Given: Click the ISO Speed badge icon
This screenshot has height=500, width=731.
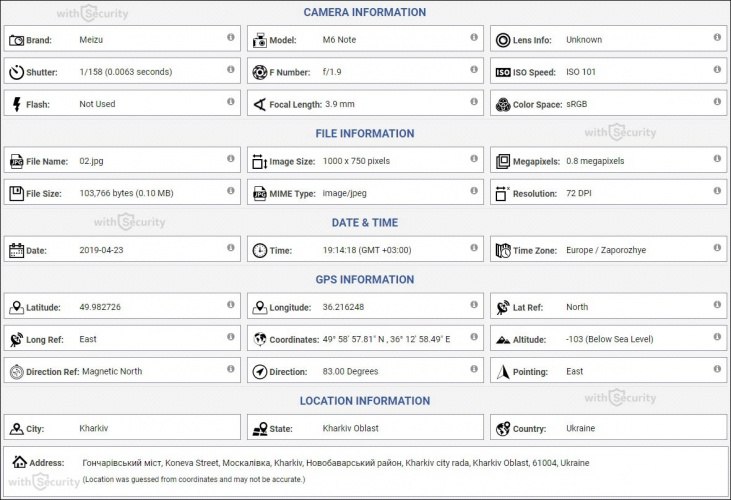Looking at the screenshot, I should 503,72.
